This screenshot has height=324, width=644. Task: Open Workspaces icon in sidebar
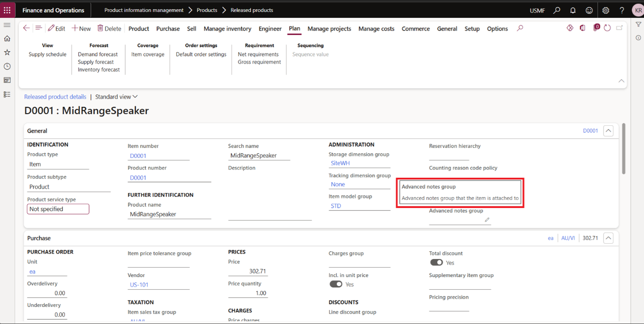point(7,80)
